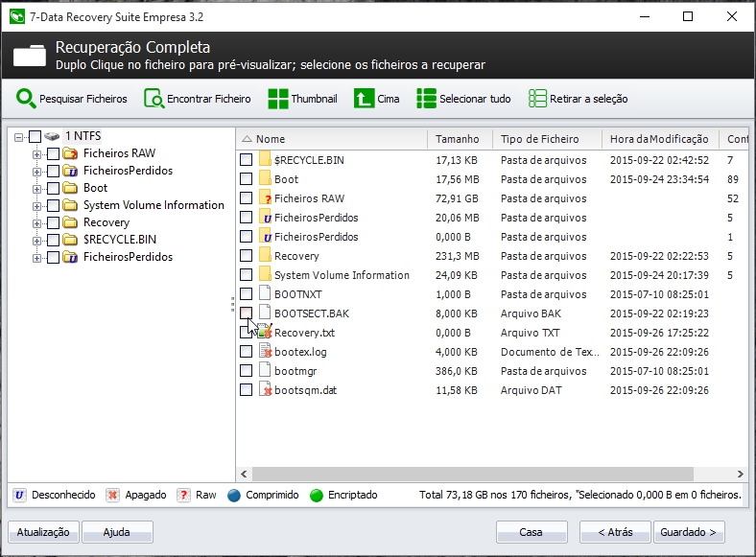This screenshot has width=756, height=557.
Task: Click left arrow of horizontal scrollbar
Action: tap(244, 475)
